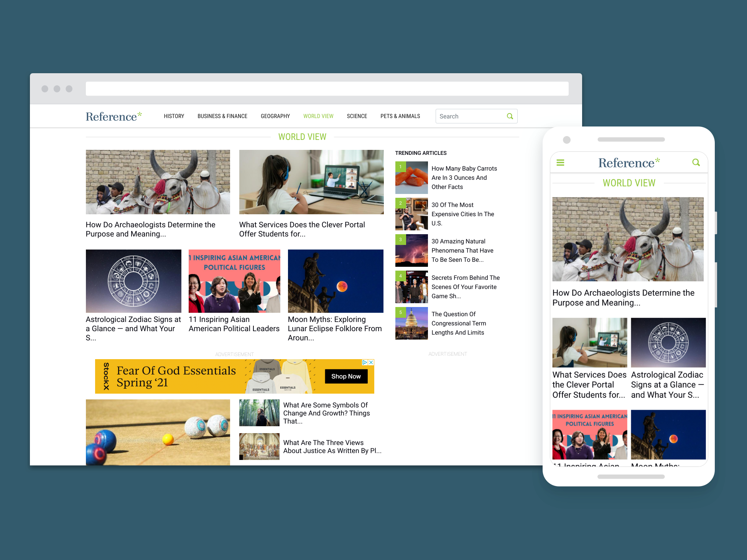
Task: Click the desktop Reference logo
Action: 114,116
